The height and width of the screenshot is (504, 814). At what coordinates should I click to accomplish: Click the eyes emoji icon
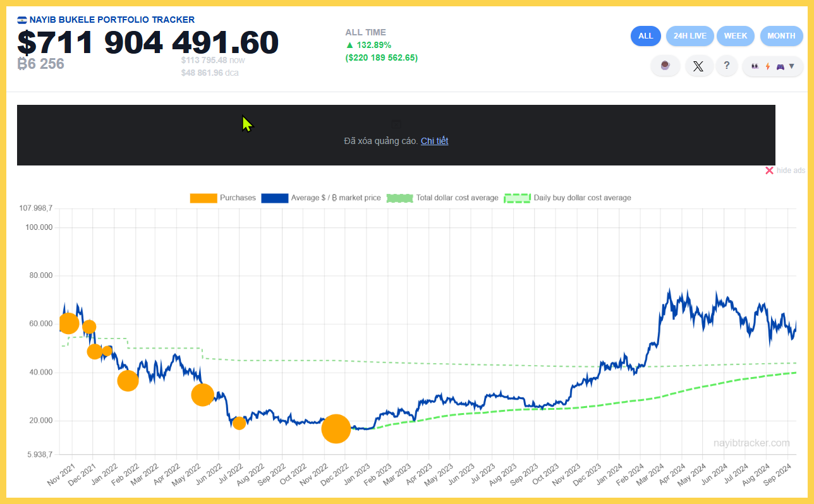(x=755, y=66)
